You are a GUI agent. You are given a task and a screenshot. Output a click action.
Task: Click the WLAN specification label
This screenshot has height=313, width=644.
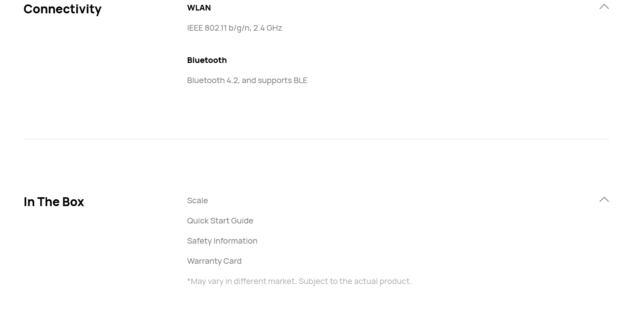coord(199,8)
